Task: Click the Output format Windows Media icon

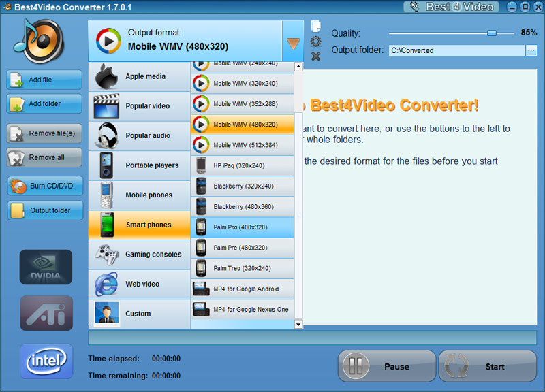Action: [108, 41]
